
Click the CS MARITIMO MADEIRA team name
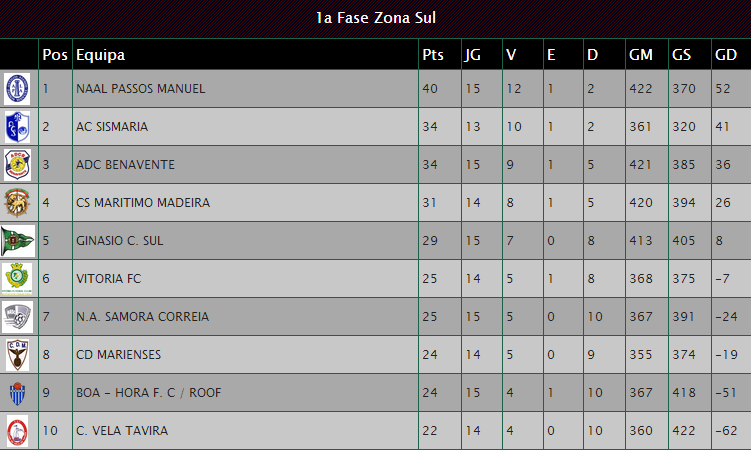click(143, 202)
